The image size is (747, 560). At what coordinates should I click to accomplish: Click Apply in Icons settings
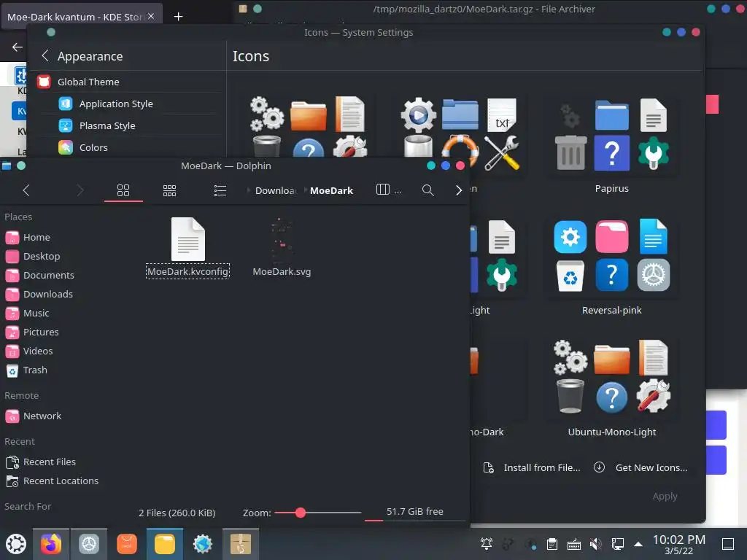click(x=665, y=496)
